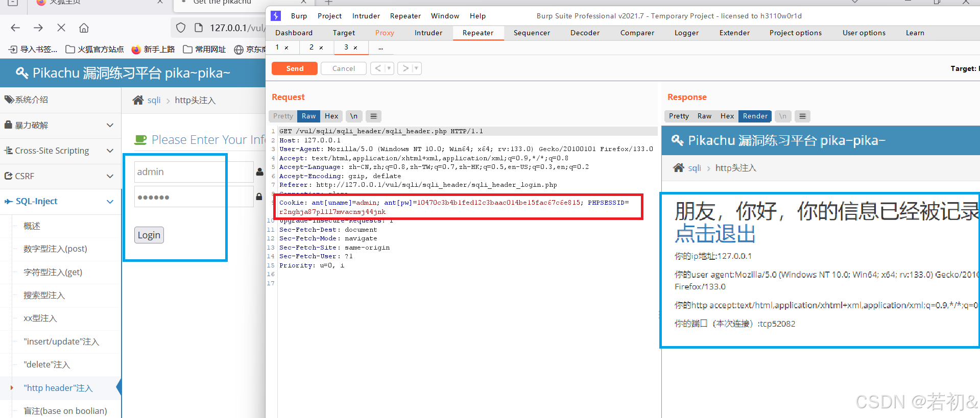Switch response view to Raw
This screenshot has width=980, height=418.
pyautogui.click(x=704, y=116)
